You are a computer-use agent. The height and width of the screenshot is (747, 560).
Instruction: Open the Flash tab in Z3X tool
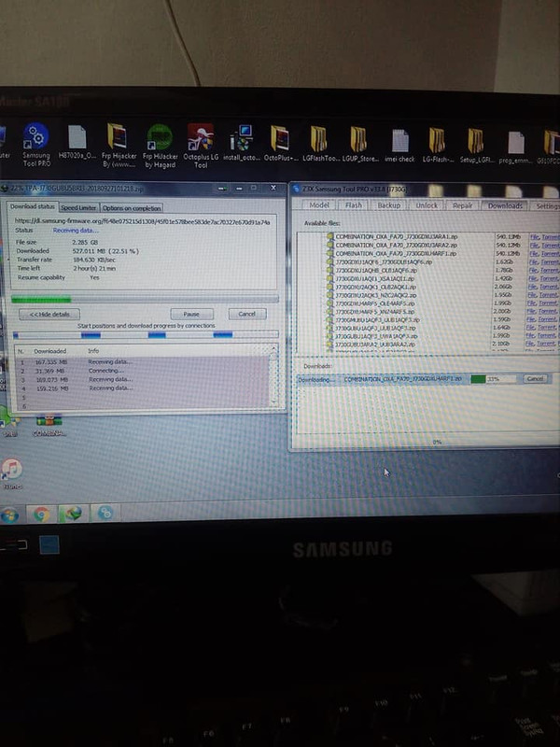tap(354, 204)
